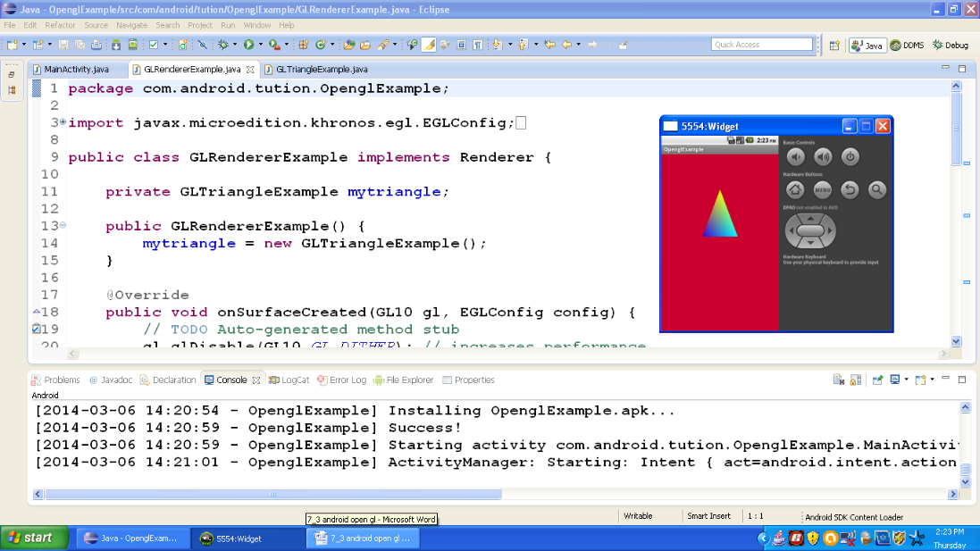
Task: Click the Open Perspective icon
Action: click(834, 46)
